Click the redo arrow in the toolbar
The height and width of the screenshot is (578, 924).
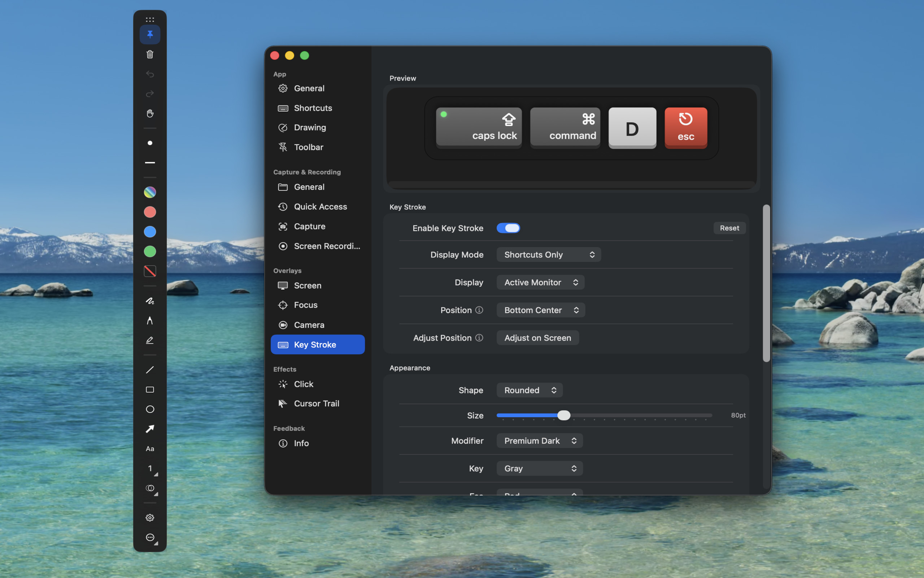150,94
